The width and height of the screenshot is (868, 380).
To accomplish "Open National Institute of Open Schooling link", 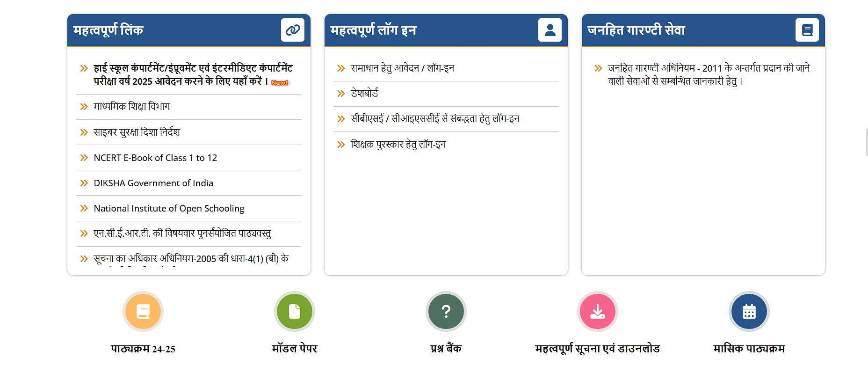I will click(169, 208).
